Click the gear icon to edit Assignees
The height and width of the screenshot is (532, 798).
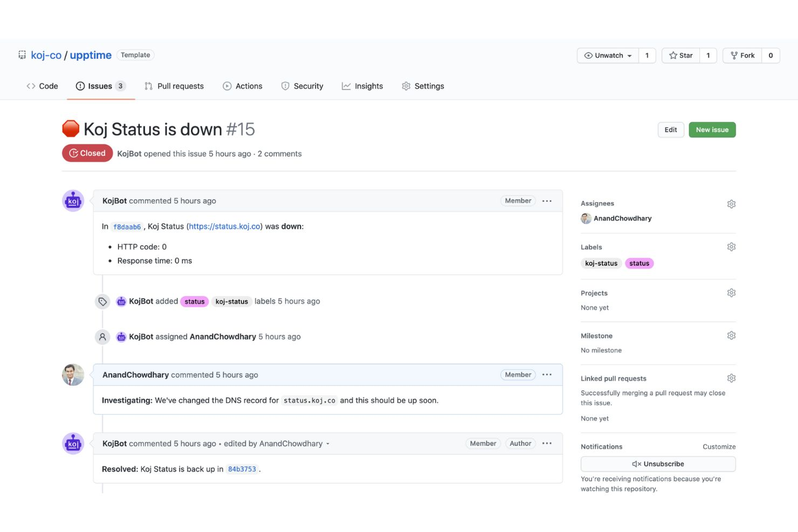point(731,204)
